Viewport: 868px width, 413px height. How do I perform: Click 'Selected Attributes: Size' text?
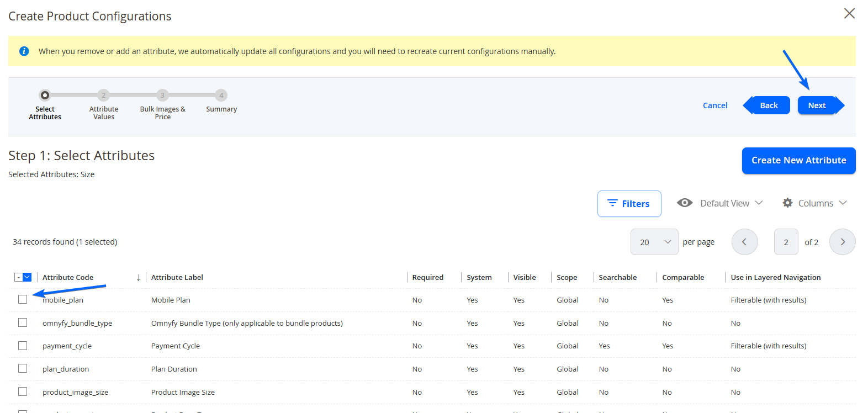pos(51,174)
